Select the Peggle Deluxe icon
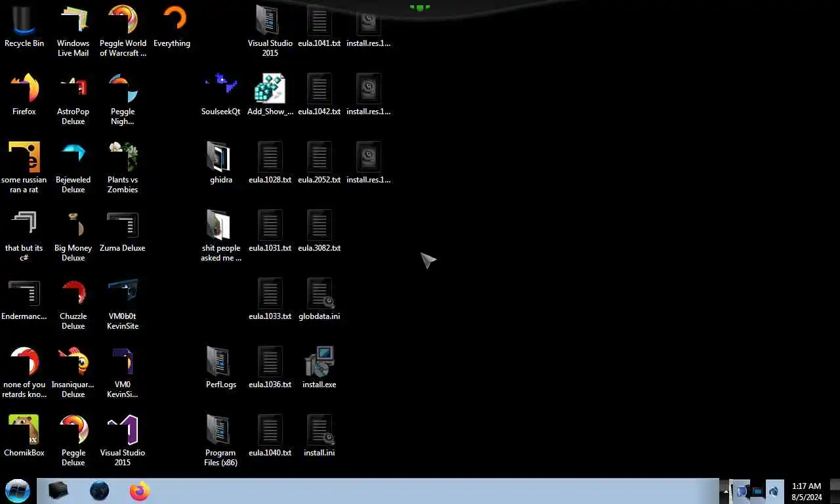Image resolution: width=840 pixels, height=504 pixels. coord(73,440)
